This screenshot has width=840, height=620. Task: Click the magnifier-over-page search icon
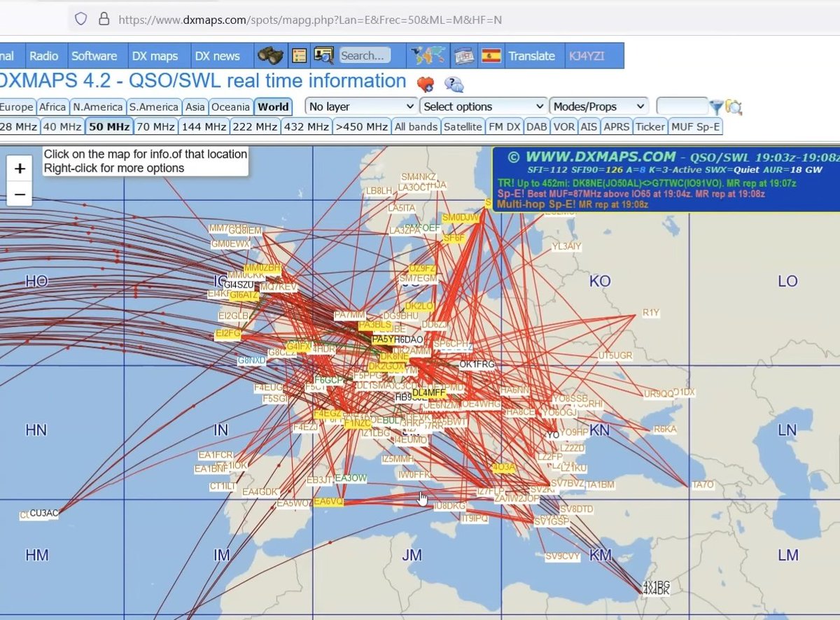pos(323,56)
